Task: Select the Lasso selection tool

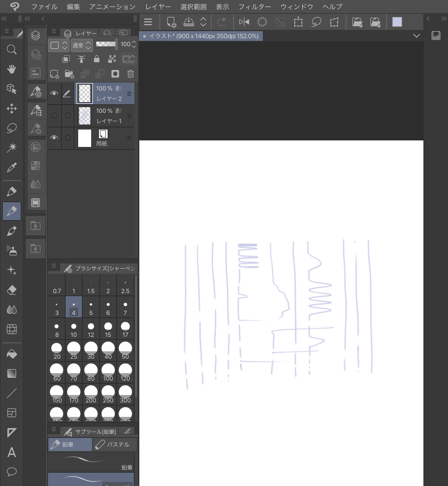Action: click(x=11, y=128)
